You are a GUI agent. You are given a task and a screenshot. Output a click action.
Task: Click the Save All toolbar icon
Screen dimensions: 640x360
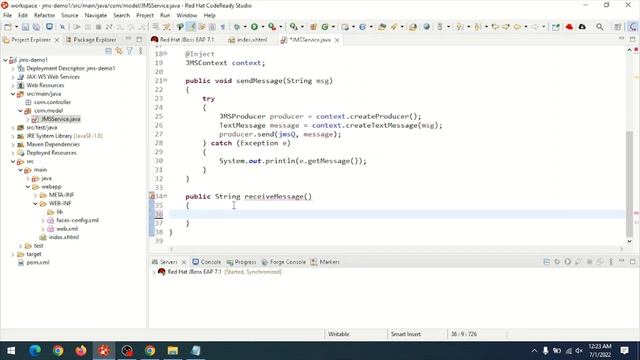tap(36, 27)
